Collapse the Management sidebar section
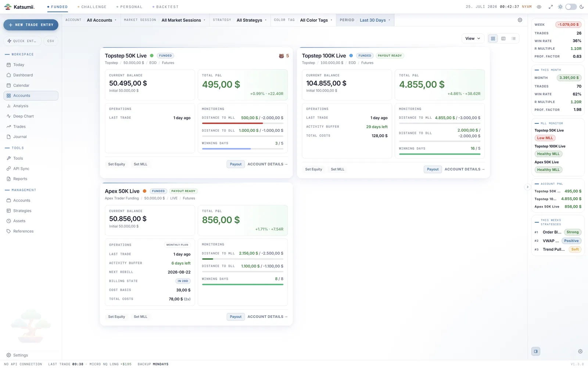The width and height of the screenshot is (588, 368). pyautogui.click(x=21, y=190)
